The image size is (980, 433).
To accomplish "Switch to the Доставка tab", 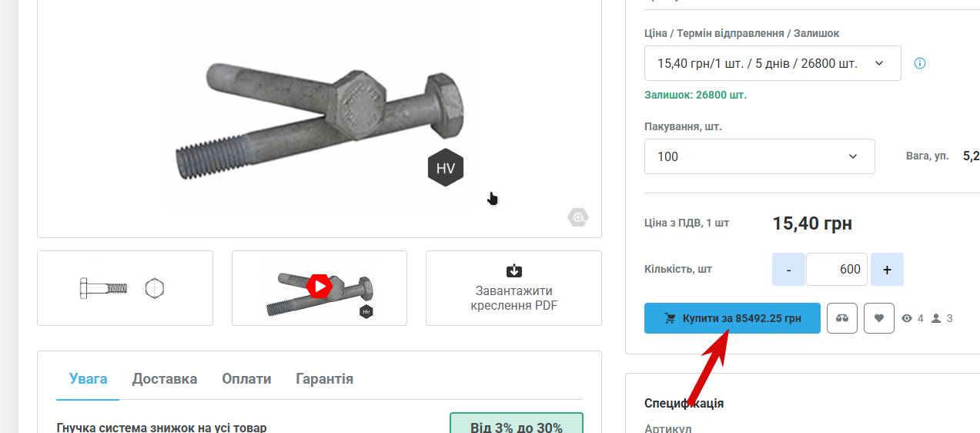I will pos(165,379).
